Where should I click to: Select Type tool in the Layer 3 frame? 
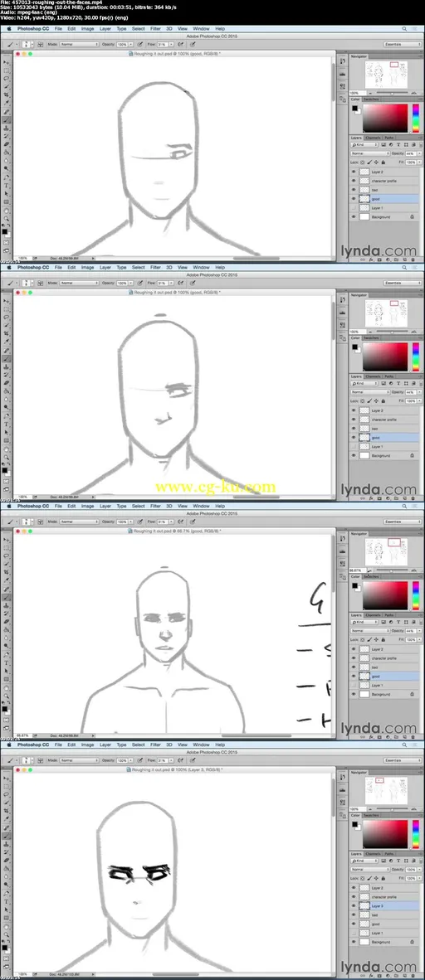[x=7, y=901]
